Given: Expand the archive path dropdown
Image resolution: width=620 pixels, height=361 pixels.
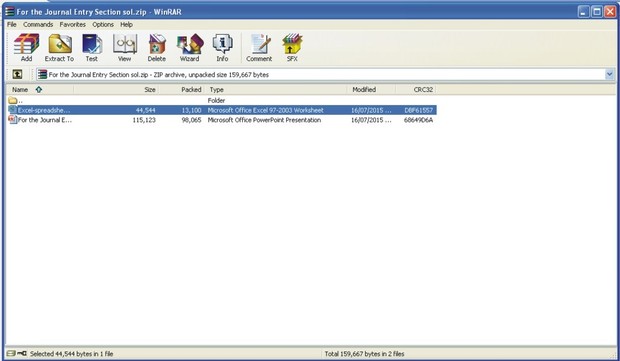Looking at the screenshot, I should tap(609, 74).
